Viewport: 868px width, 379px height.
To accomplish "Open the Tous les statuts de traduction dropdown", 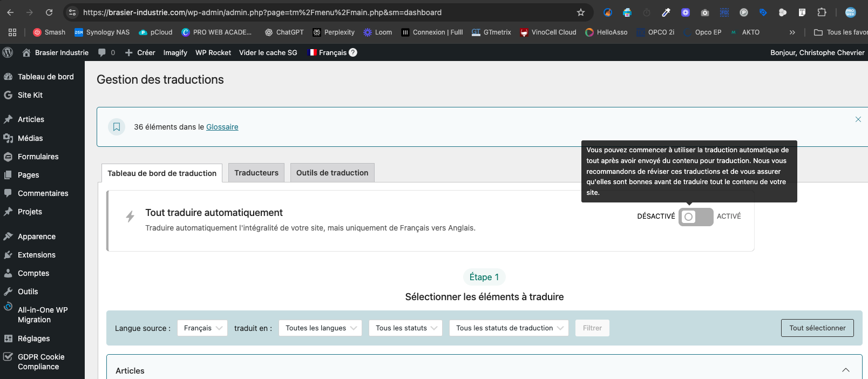I will [508, 328].
